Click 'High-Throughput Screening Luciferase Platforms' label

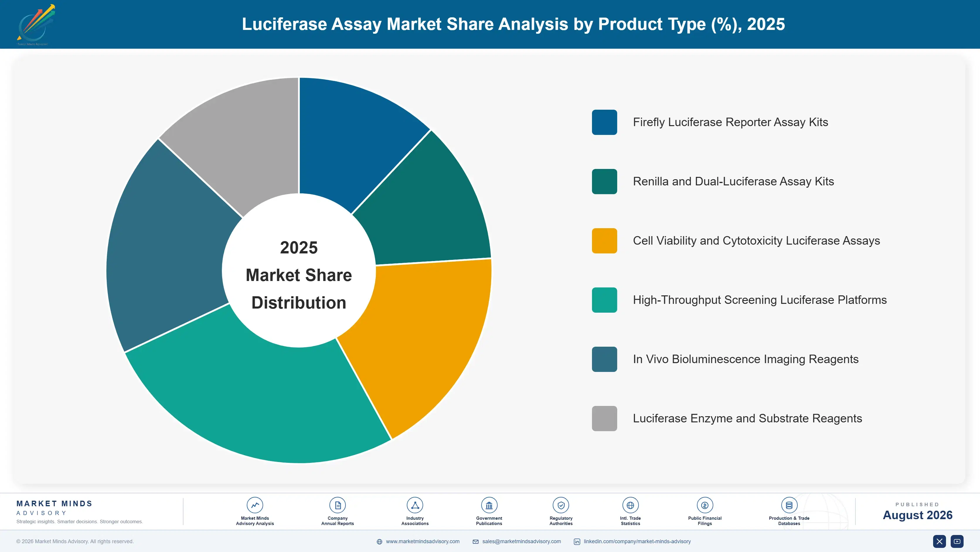click(760, 300)
